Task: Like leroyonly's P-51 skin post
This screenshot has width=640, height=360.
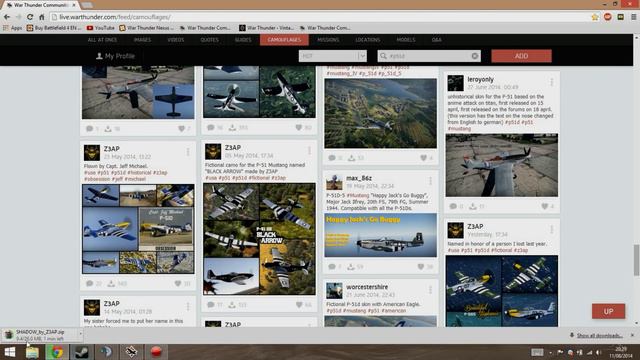Action: click(544, 206)
